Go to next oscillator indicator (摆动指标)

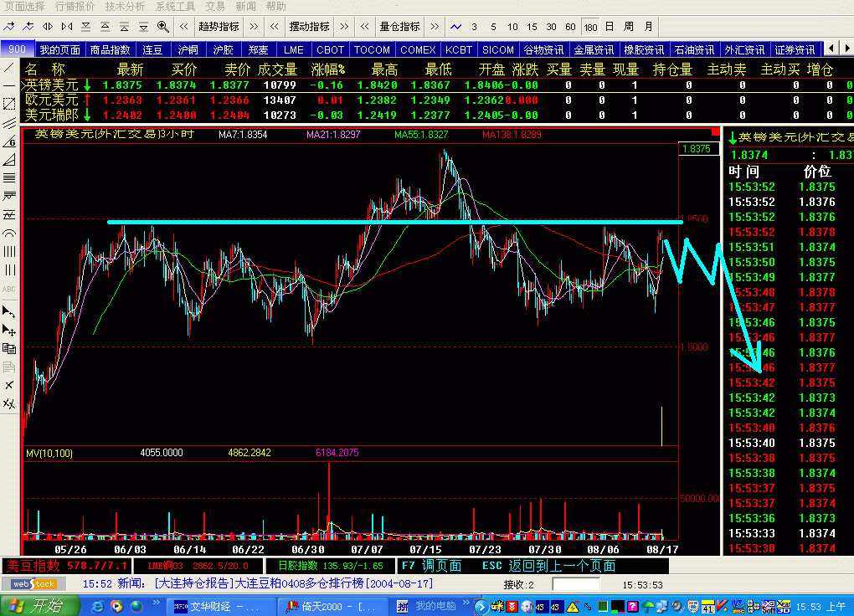(344, 26)
